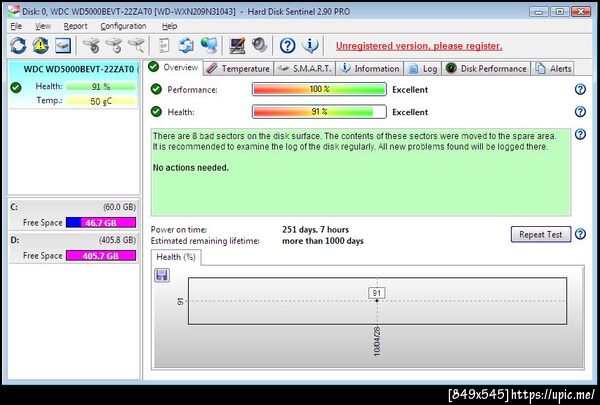Image resolution: width=600 pixels, height=405 pixels.
Task: Click the C: free space 46.7 GB bar
Action: pos(101,222)
